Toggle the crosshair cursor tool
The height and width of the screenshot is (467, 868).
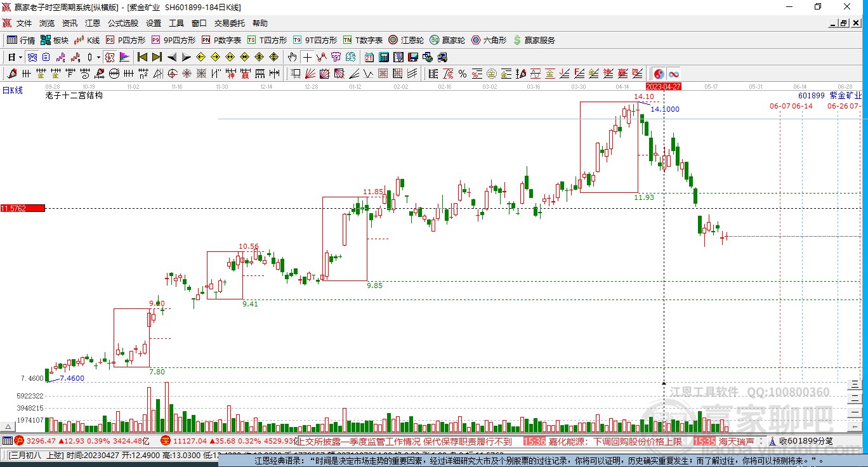tap(307, 57)
